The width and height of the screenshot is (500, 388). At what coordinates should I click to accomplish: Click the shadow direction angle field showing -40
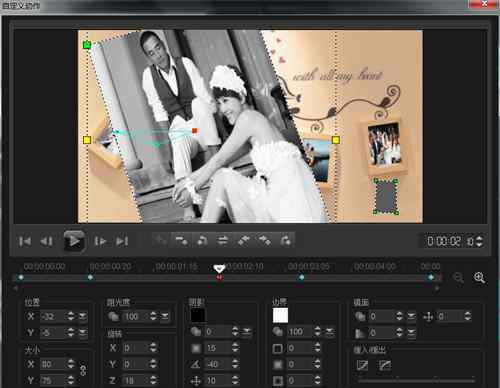[x=218, y=364]
